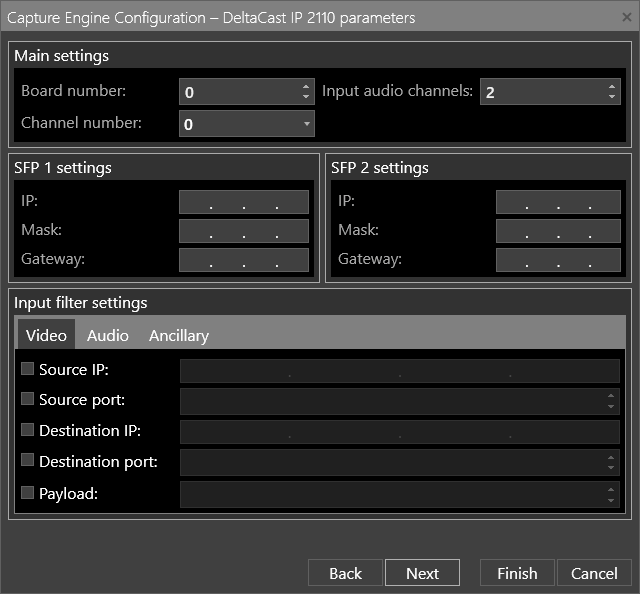Go back with the Back button

tap(345, 573)
